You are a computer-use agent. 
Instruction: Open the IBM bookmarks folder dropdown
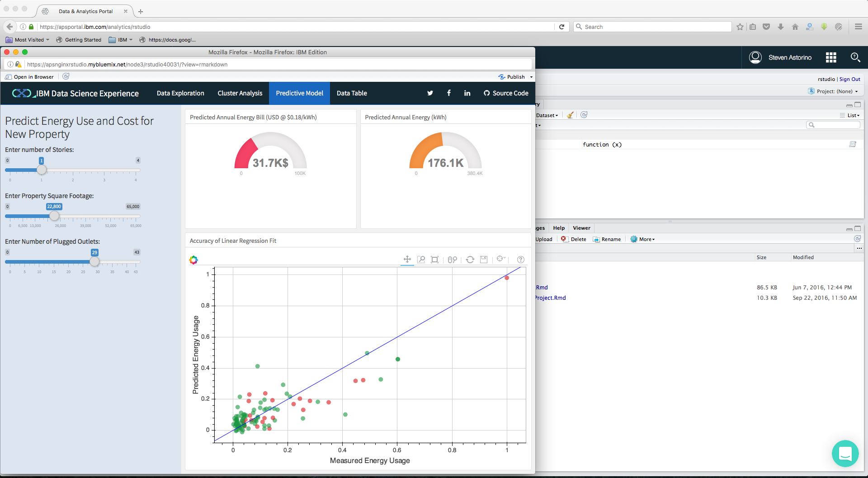(121, 40)
